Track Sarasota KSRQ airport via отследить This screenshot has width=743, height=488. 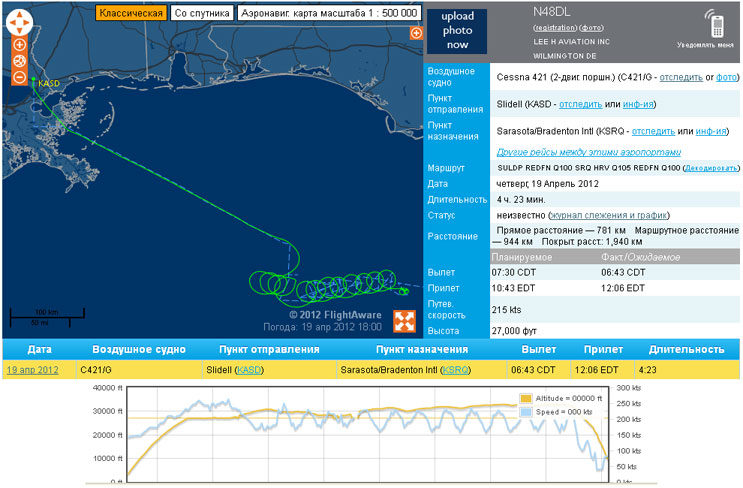coord(653,131)
